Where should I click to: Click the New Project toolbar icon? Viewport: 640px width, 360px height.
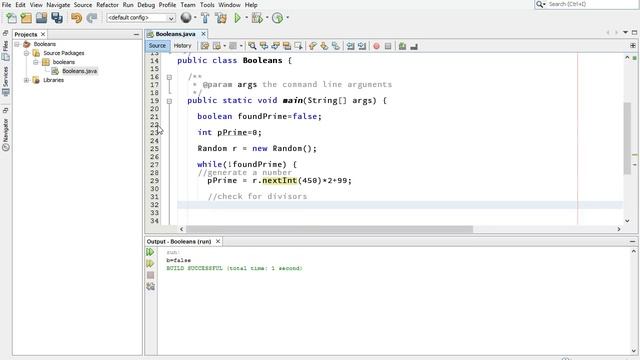(x=26, y=18)
